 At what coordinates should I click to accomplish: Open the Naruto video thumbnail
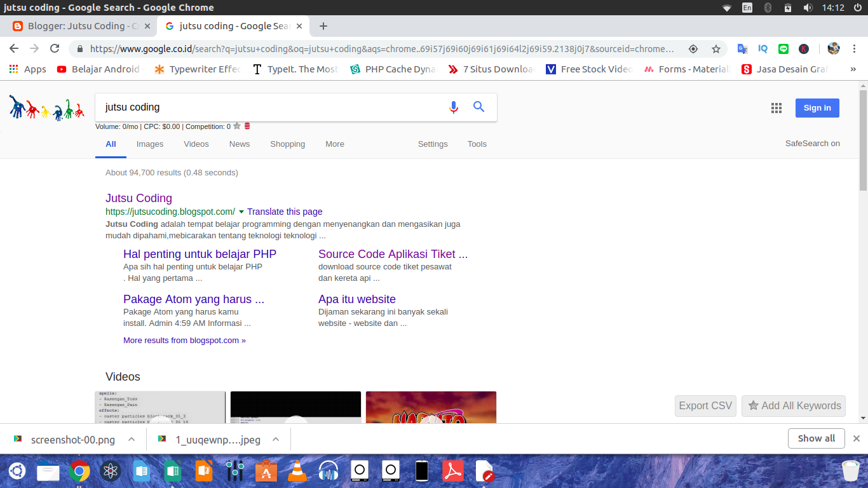coord(431,407)
